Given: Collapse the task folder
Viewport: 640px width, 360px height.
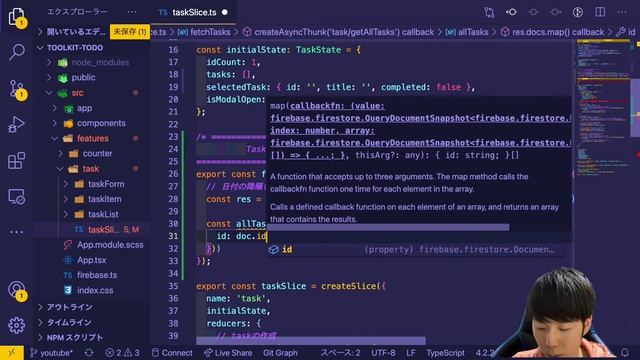Looking at the screenshot, I should click(x=91, y=169).
